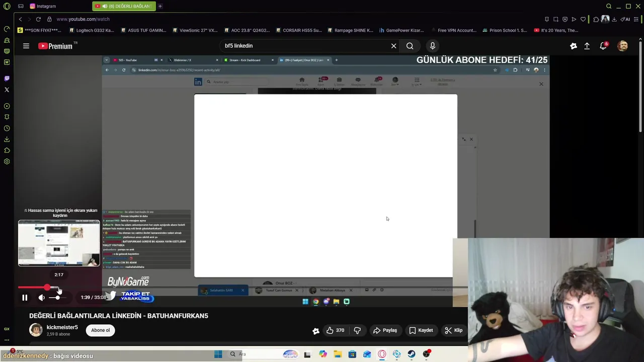Viewport: 644px width, 362px height.
Task: Open the browser downloads arrow in toolbar
Action: pyautogui.click(x=614, y=19)
